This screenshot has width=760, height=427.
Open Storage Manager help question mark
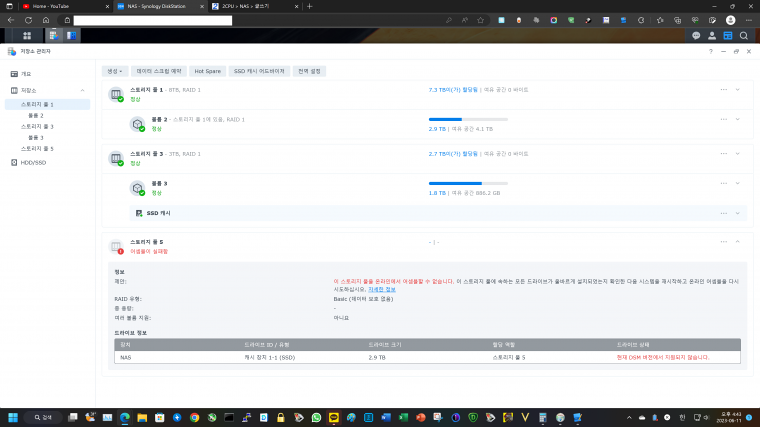711,51
